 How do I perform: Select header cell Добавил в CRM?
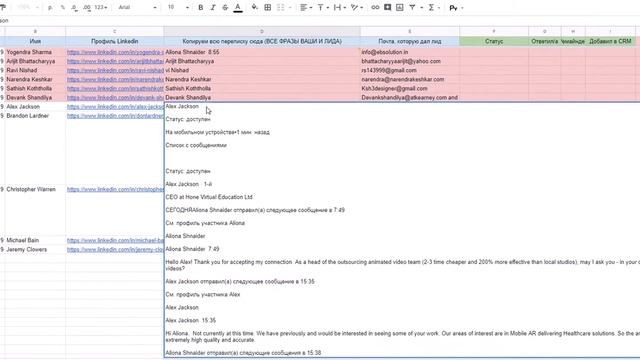pos(610,41)
